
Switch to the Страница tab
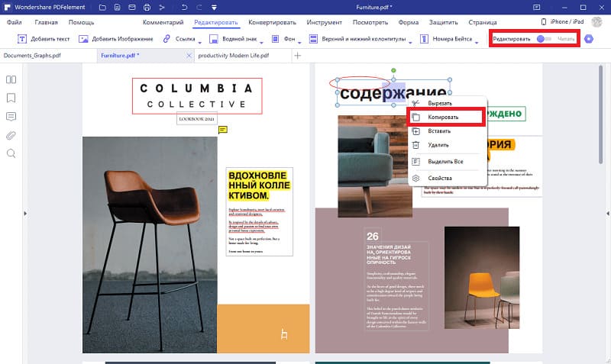pos(483,22)
